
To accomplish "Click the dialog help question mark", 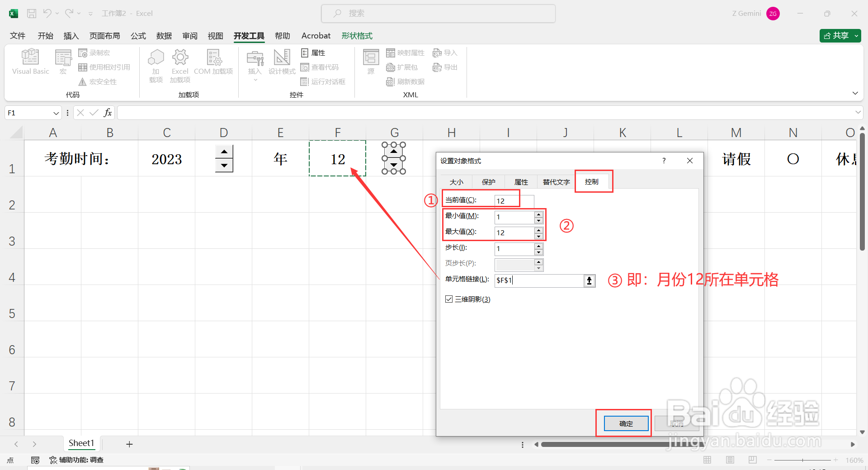I will (664, 161).
